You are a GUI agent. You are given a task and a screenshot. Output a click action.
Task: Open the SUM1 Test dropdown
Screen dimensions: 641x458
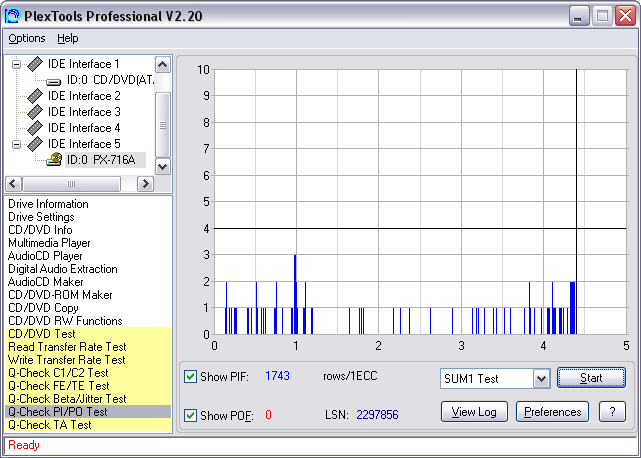coord(541,379)
